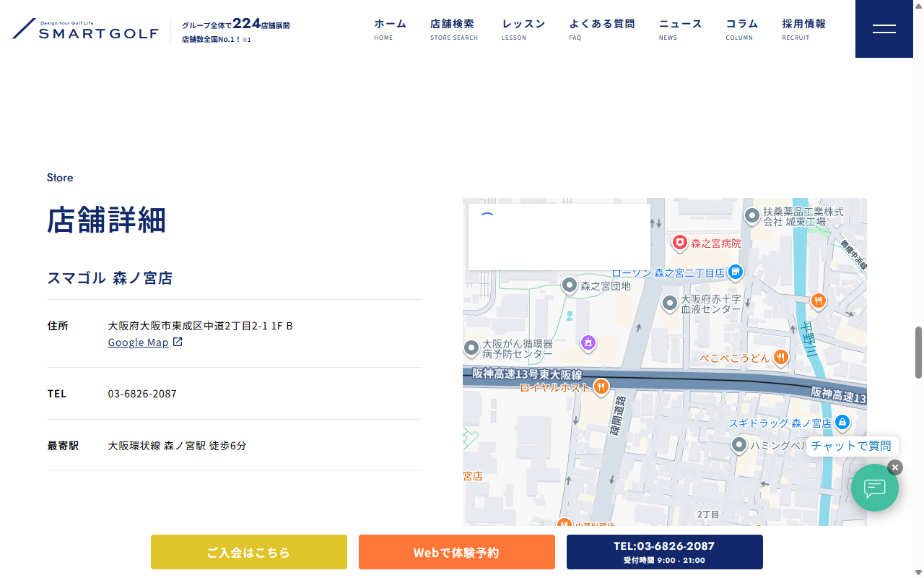This screenshot has width=924, height=578.
Task: Open the hamburger menu button
Action: pyautogui.click(x=884, y=29)
